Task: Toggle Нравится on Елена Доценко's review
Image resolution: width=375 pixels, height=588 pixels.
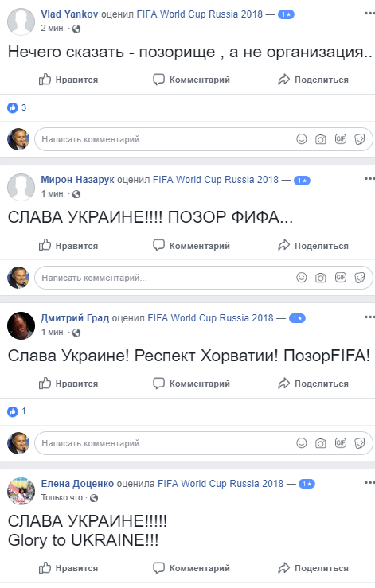Action: pos(68,568)
